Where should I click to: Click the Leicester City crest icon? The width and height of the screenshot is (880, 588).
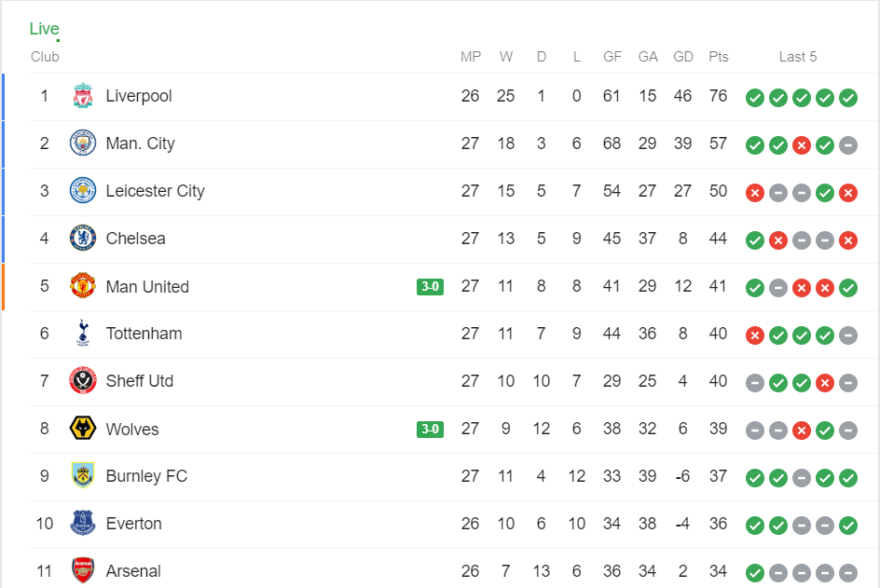click(83, 191)
